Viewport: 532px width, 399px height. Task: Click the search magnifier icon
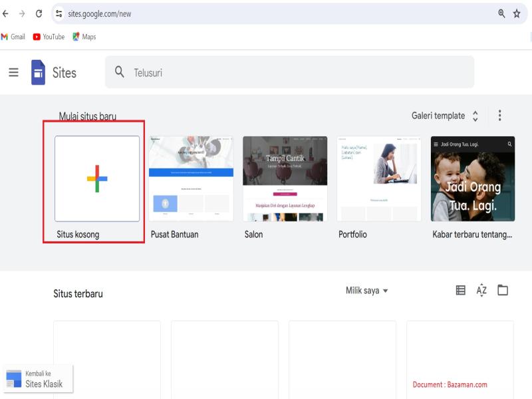pos(120,72)
